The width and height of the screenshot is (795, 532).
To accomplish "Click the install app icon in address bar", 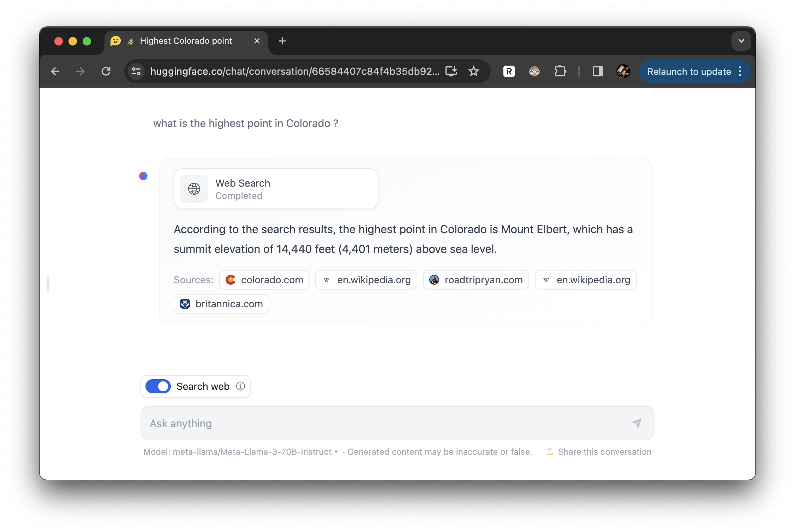I will [x=451, y=72].
